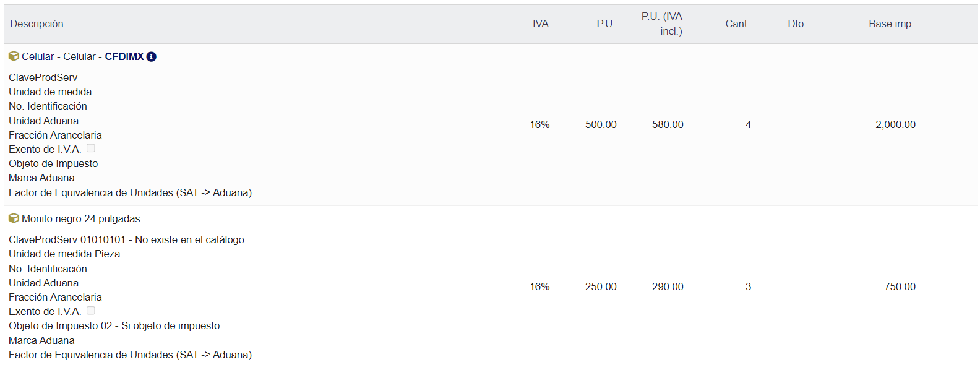Select the 500.00 unit price cell

click(x=601, y=125)
